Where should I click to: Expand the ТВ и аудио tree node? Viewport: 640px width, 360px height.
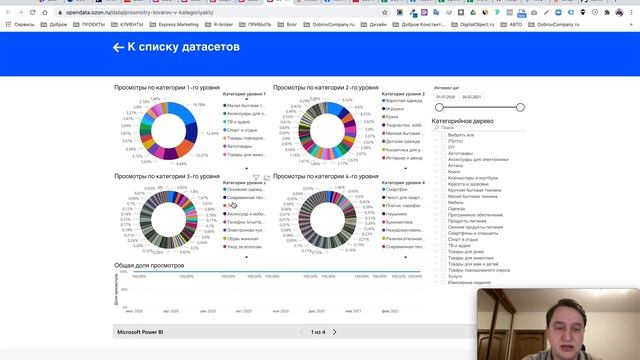point(436,246)
